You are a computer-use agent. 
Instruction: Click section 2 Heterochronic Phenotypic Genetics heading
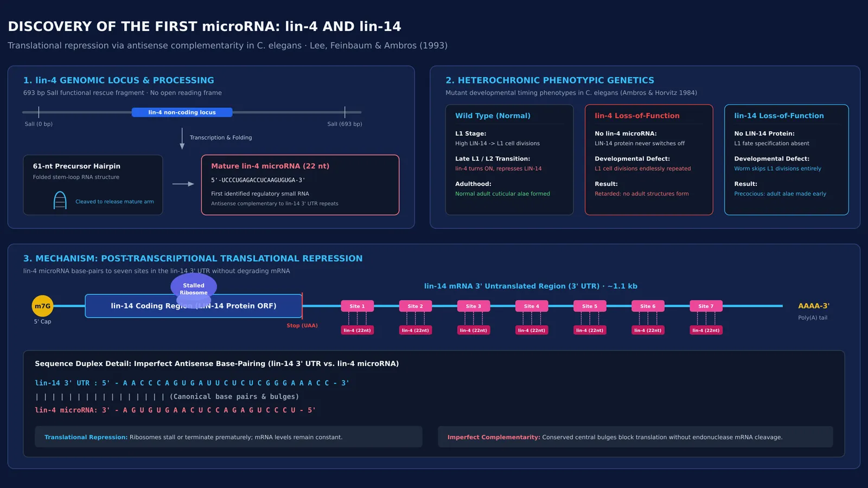[550, 80]
